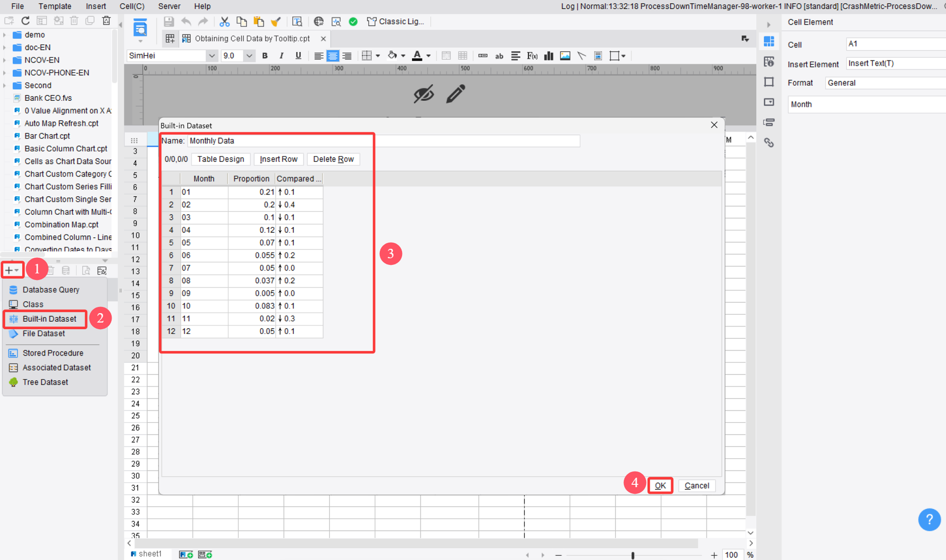Open the Server menu
Screen dimensions: 946x560
[169, 6]
